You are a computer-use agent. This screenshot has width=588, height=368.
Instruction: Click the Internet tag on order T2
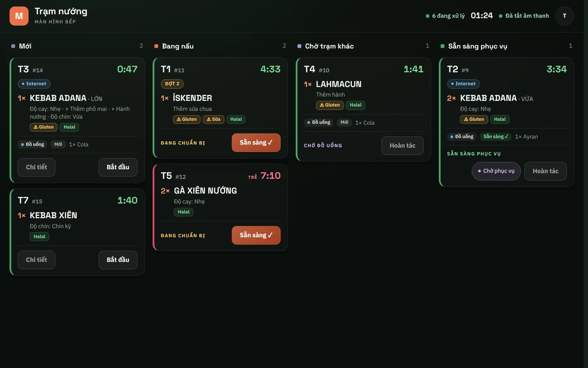click(x=463, y=84)
